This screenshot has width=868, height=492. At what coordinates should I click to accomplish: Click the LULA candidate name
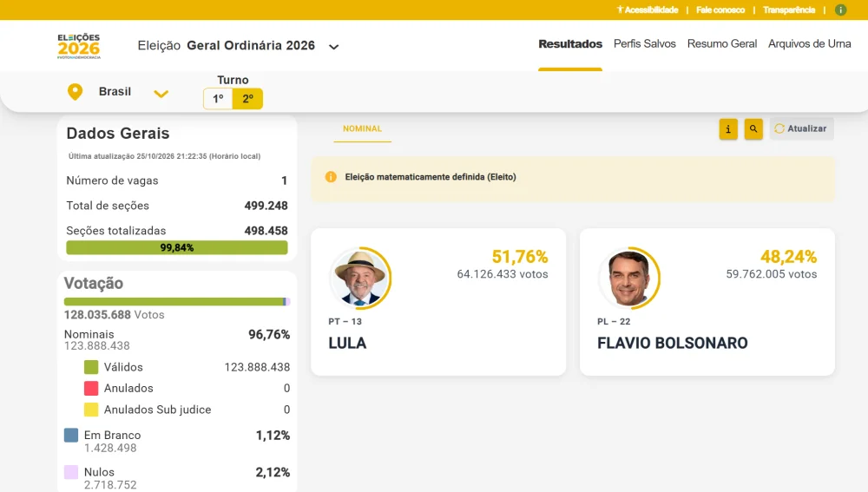347,343
